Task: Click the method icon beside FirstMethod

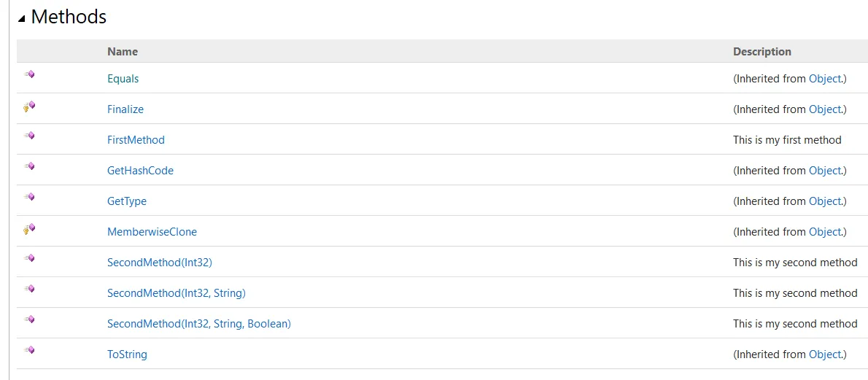Action: pos(29,136)
